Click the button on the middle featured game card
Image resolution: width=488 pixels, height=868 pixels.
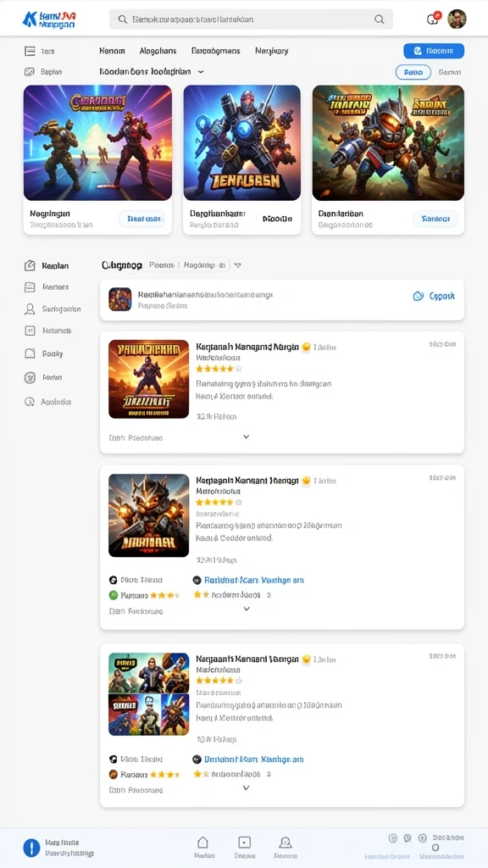[277, 219]
